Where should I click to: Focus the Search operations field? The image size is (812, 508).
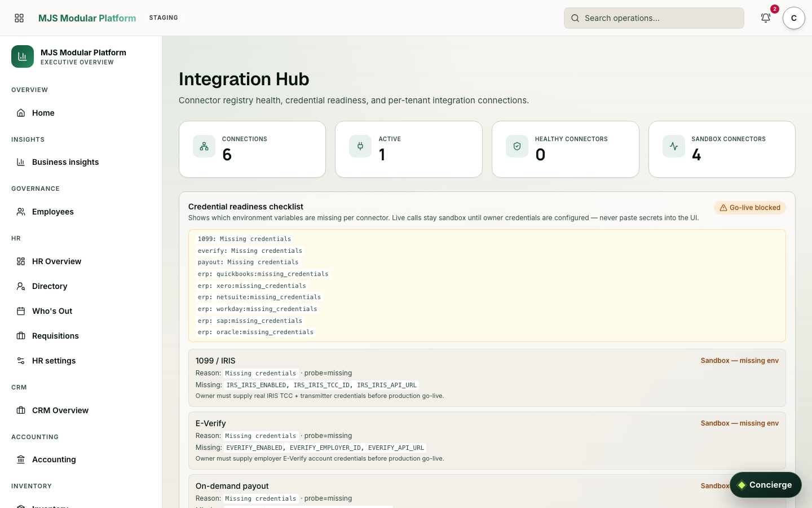point(654,18)
